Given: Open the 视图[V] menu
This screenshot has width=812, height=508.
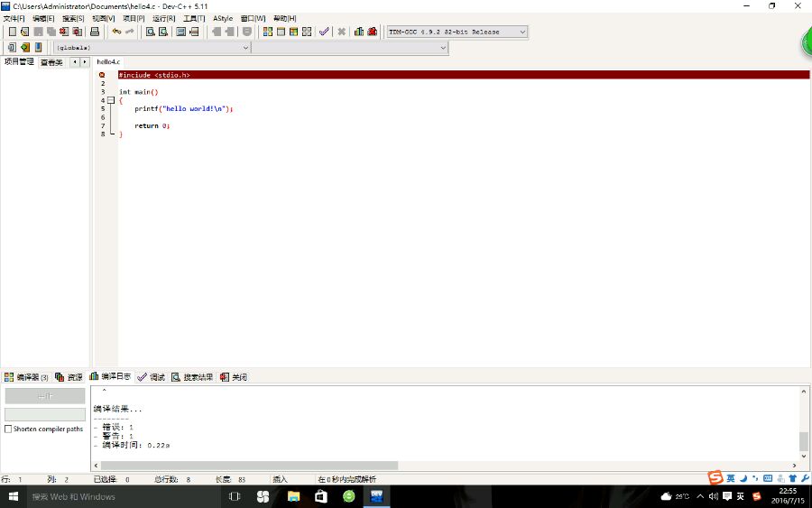Looking at the screenshot, I should pyautogui.click(x=104, y=18).
